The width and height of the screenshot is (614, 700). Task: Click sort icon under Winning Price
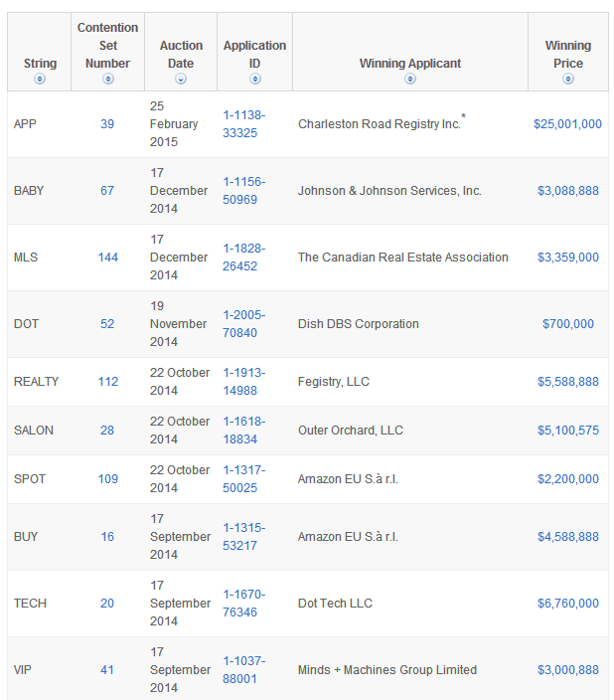(567, 79)
